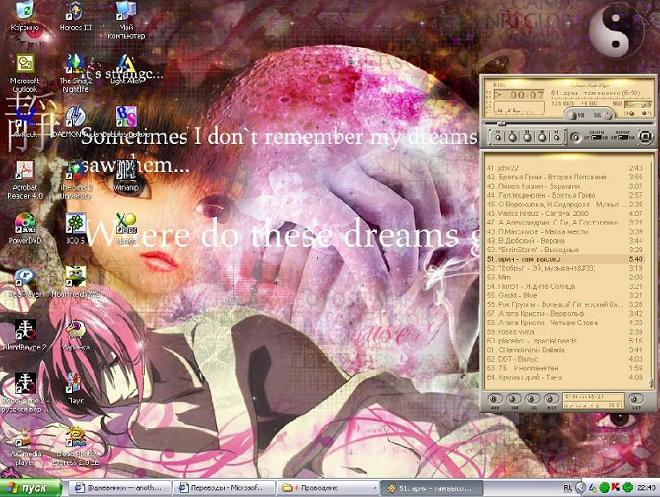Toggle the Shuffle switch in Winamp
The image size is (660, 497).
[597, 136]
